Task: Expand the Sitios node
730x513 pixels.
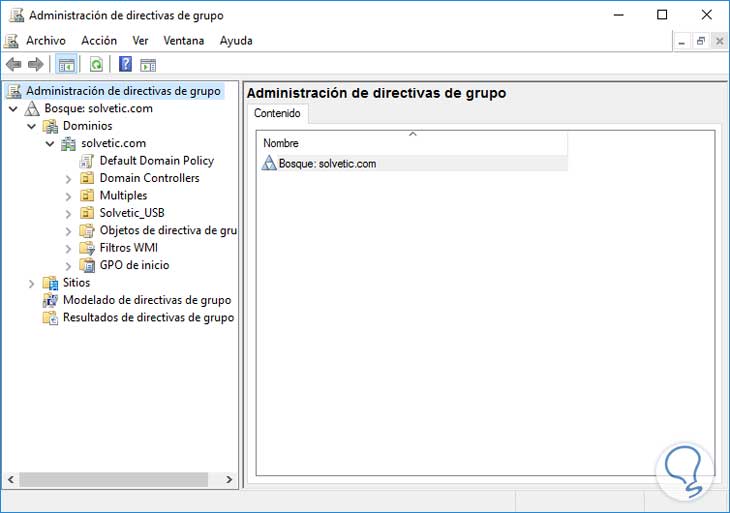Action: click(32, 284)
